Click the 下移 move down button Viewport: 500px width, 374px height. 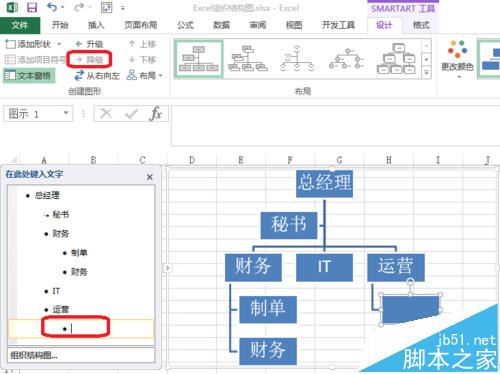pyautogui.click(x=142, y=60)
